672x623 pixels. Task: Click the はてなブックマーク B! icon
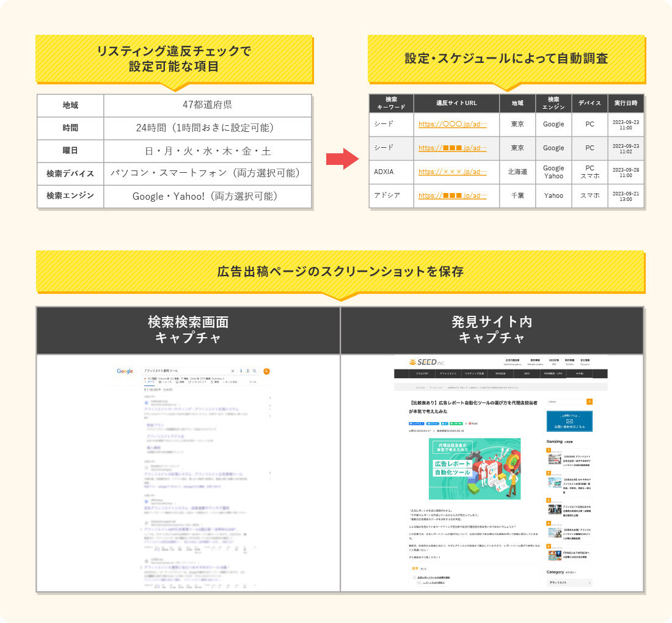445,424
